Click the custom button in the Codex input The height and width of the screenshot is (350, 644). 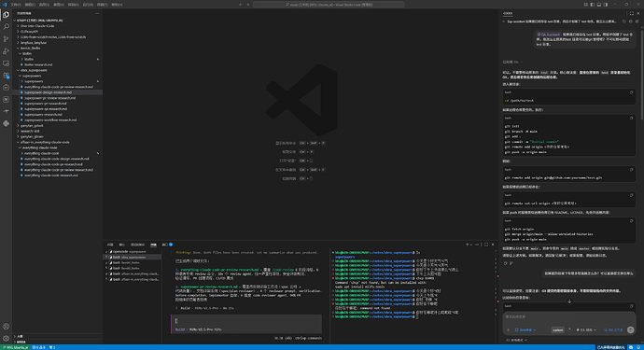pyautogui.click(x=557, y=329)
